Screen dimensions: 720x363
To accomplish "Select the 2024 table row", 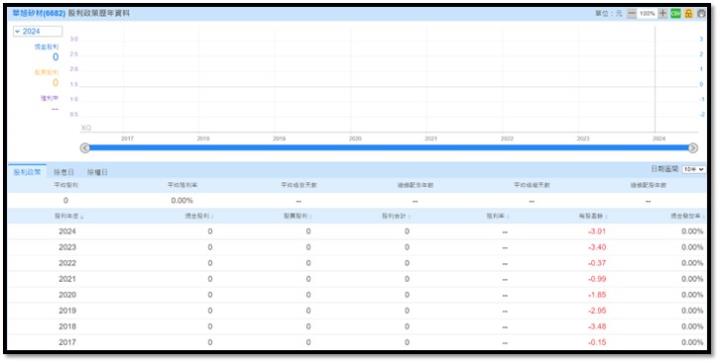I will pyautogui.click(x=357, y=231).
